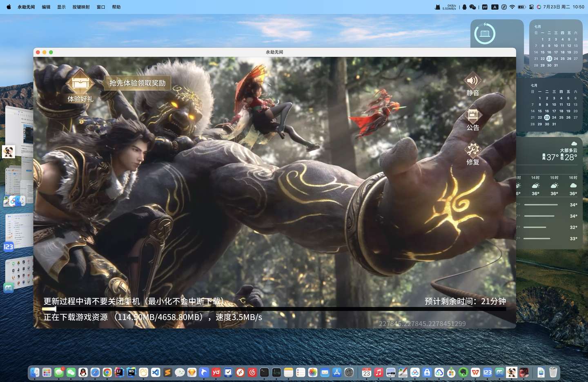Click 123 app icon in Stage Manager
The image size is (588, 382).
(9, 247)
